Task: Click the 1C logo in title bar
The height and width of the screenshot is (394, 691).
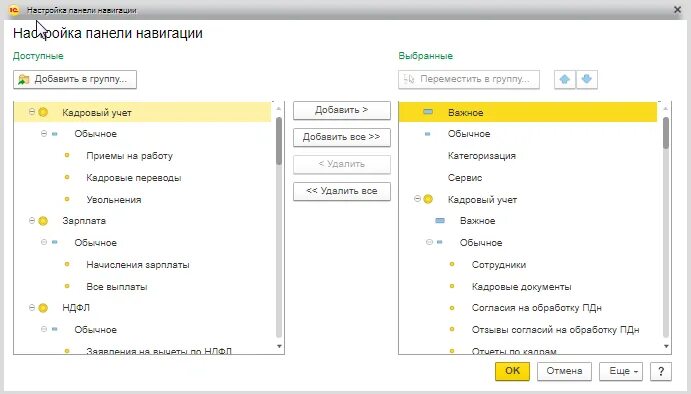Action: click(x=14, y=10)
